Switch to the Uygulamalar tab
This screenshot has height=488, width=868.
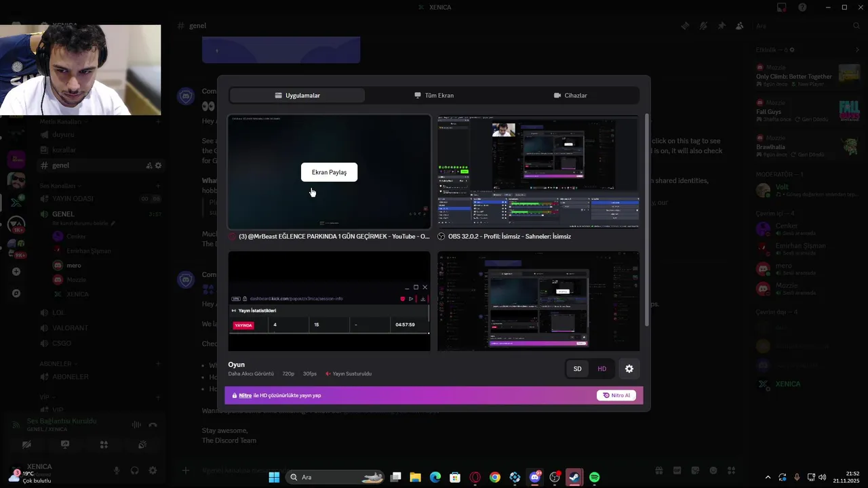(297, 96)
